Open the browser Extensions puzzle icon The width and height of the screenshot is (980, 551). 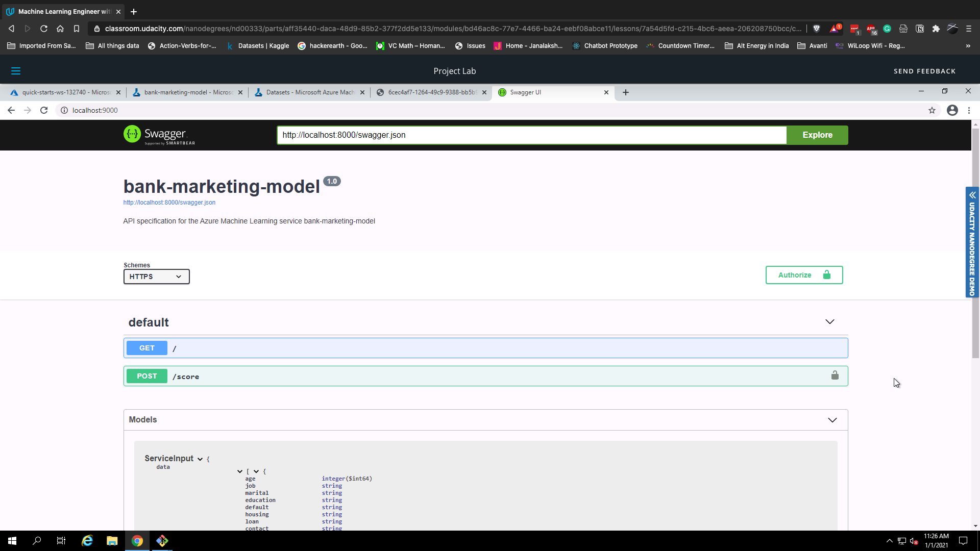pyautogui.click(x=936, y=29)
